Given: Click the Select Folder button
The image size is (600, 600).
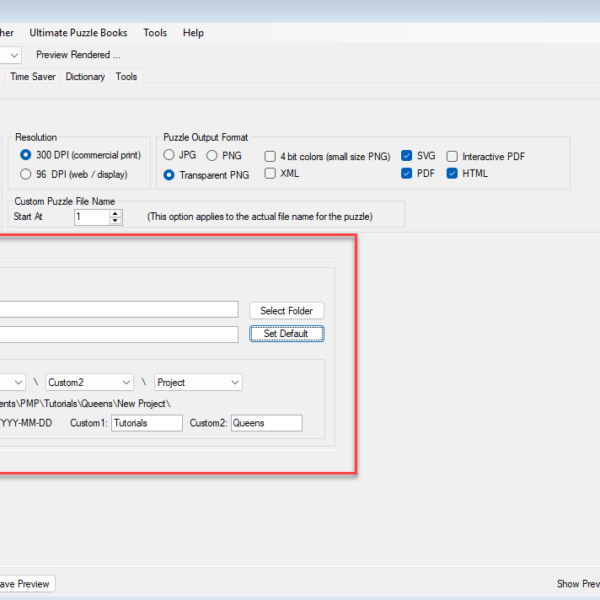Looking at the screenshot, I should [x=286, y=311].
